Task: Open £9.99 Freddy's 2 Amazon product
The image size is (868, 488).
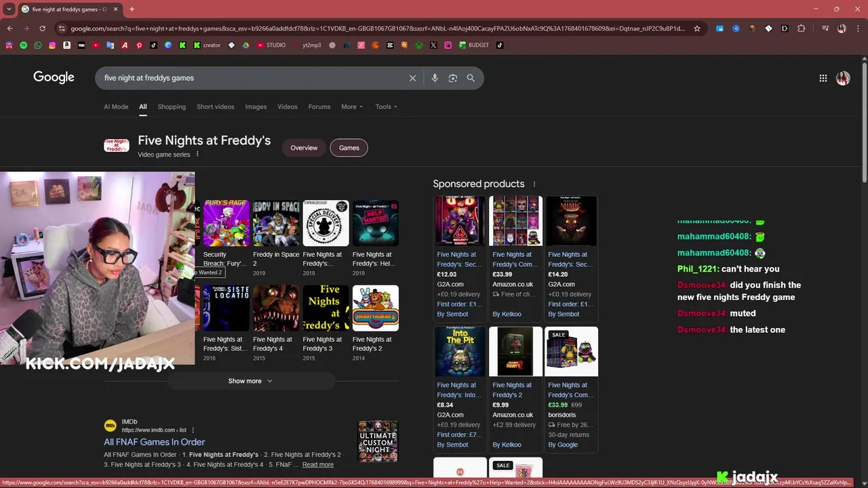Action: (x=515, y=388)
